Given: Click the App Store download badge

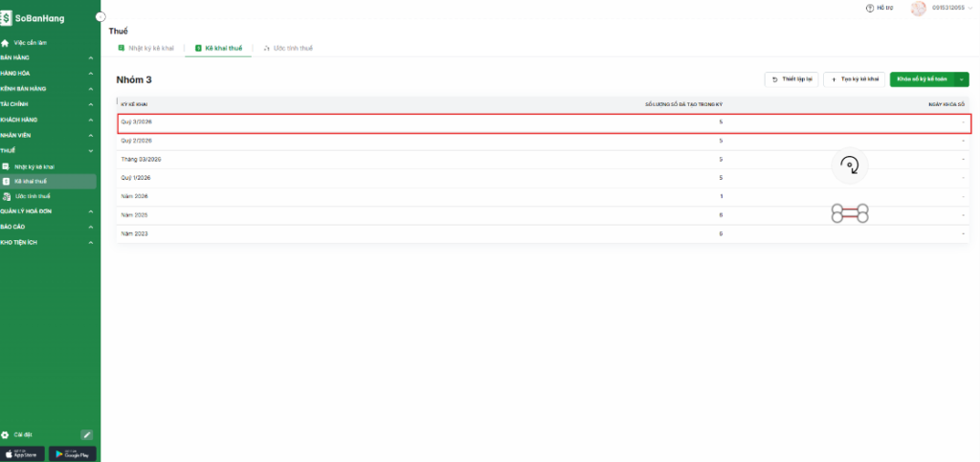Looking at the screenshot, I should point(24,453).
